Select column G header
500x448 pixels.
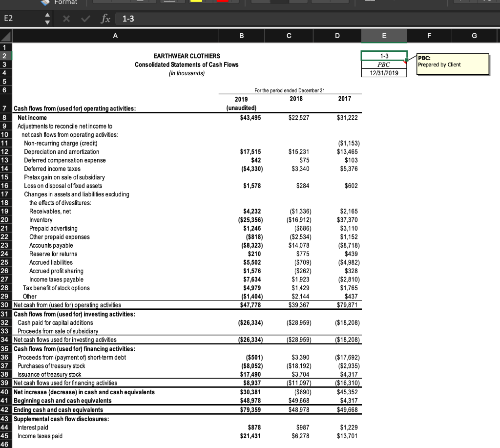point(474,36)
